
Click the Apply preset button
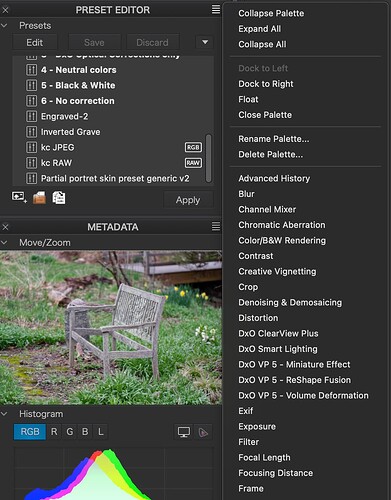tap(188, 200)
